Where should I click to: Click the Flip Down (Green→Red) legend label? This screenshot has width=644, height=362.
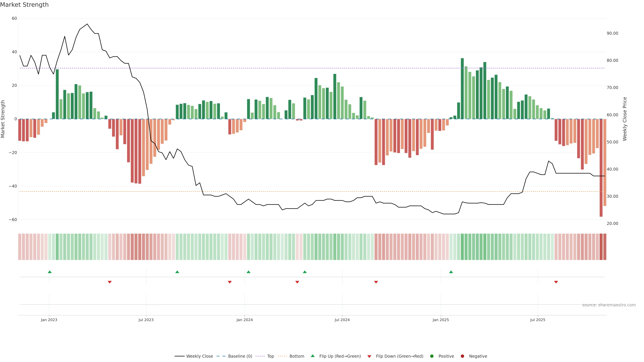(x=399, y=356)
